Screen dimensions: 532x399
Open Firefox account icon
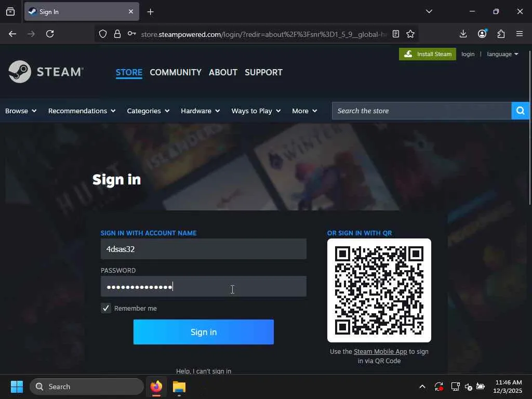pyautogui.click(x=482, y=34)
